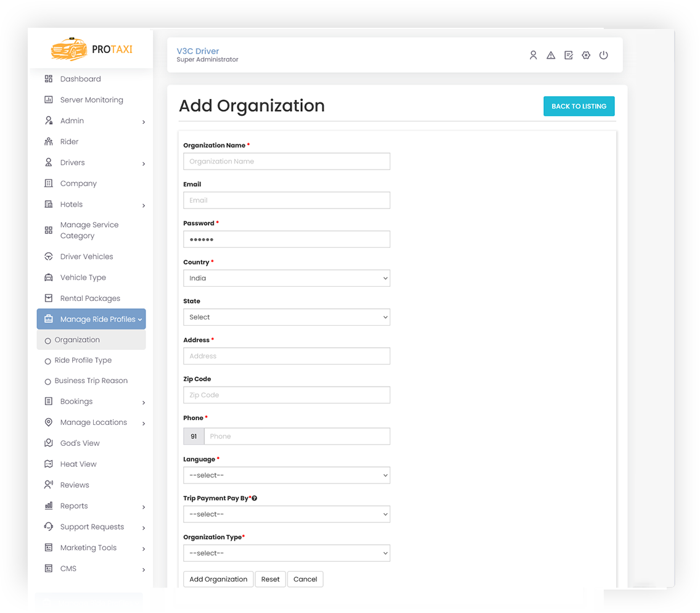Open the Company menu item
Image resolution: width=700 pixels, height=613 pixels.
(91, 183)
